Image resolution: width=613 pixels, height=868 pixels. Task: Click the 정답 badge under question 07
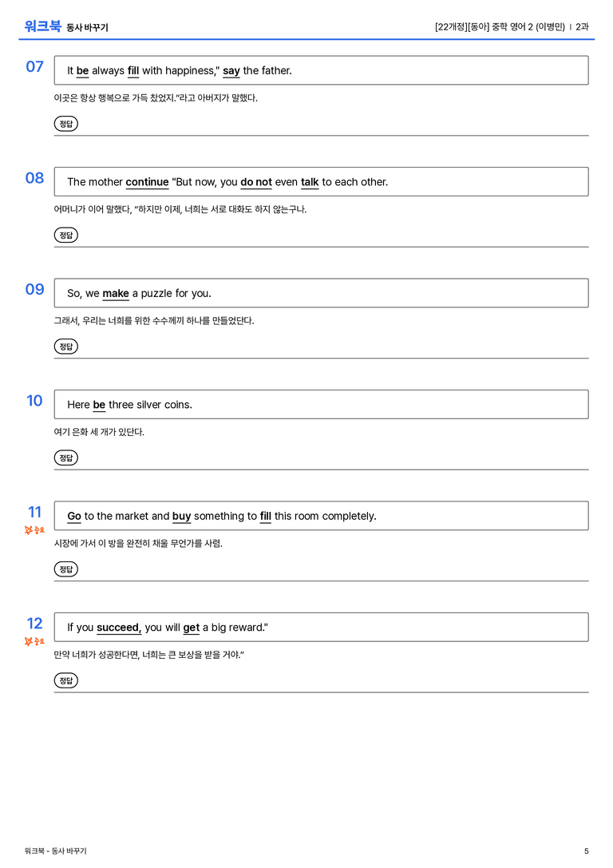pos(65,124)
